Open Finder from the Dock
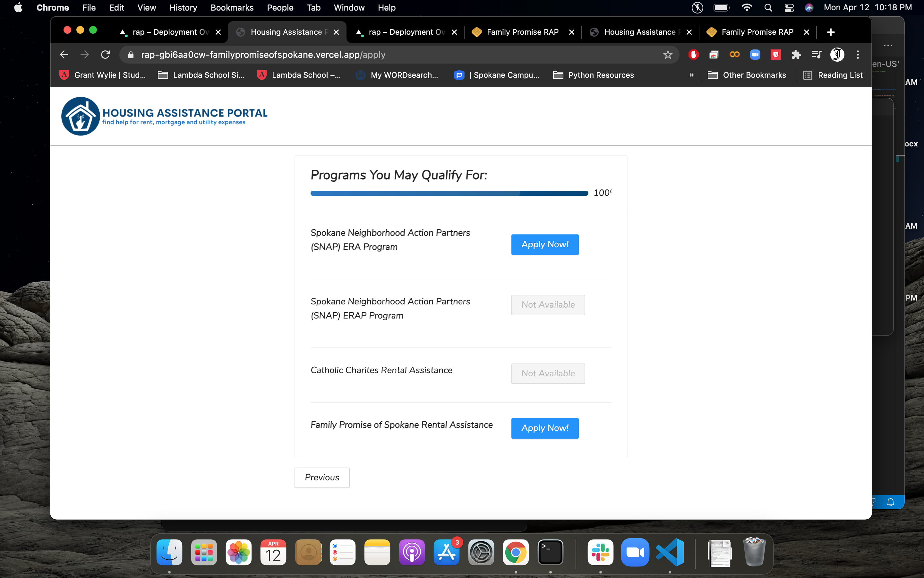This screenshot has width=924, height=578. coord(169,552)
